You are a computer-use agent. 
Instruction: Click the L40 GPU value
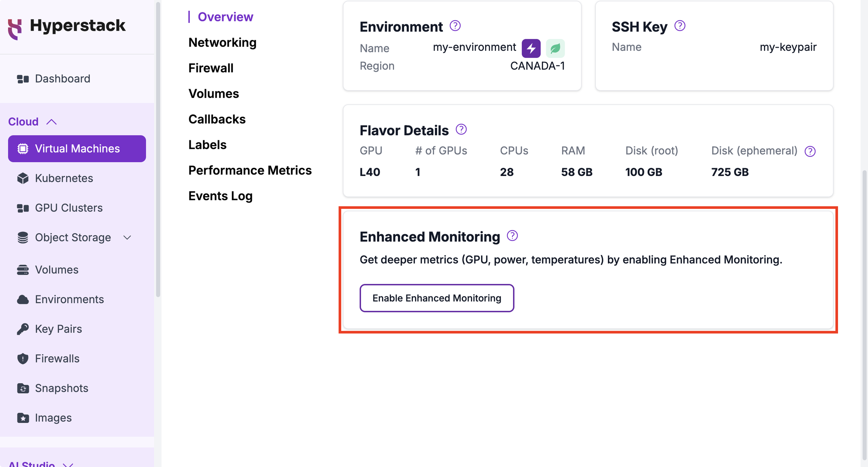[x=370, y=172]
